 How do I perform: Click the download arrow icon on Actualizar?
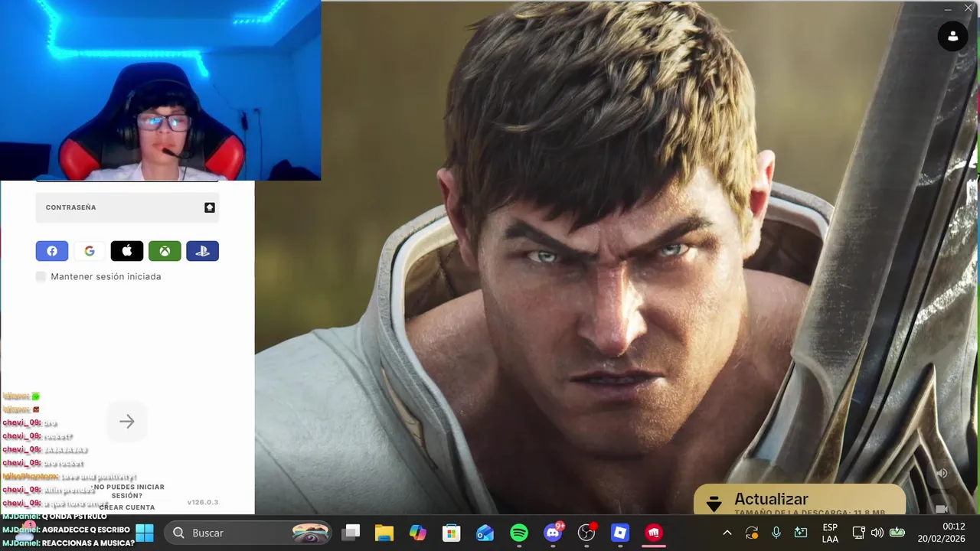tap(714, 504)
